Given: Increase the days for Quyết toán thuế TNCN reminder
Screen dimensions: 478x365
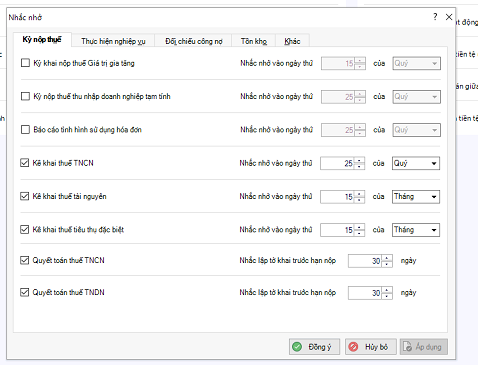Looking at the screenshot, I should pyautogui.click(x=387, y=258).
